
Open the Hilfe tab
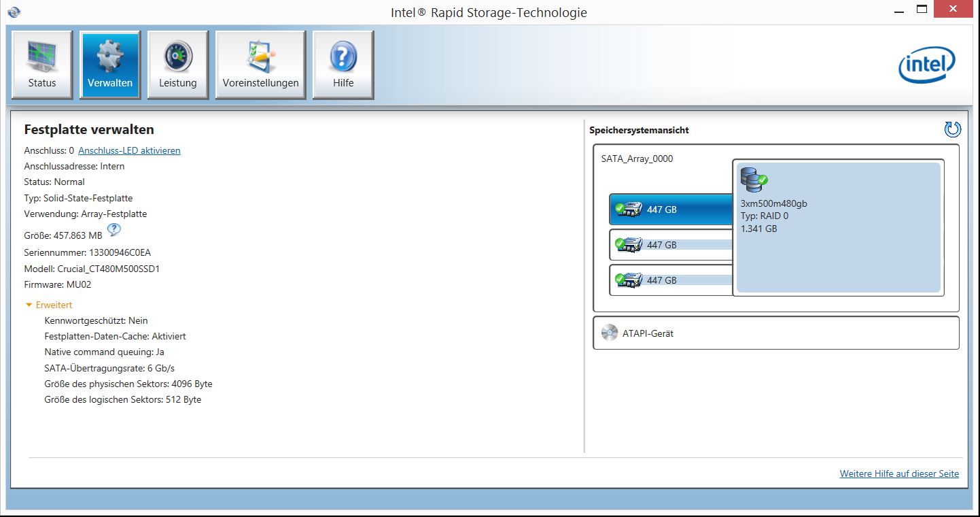pos(343,65)
